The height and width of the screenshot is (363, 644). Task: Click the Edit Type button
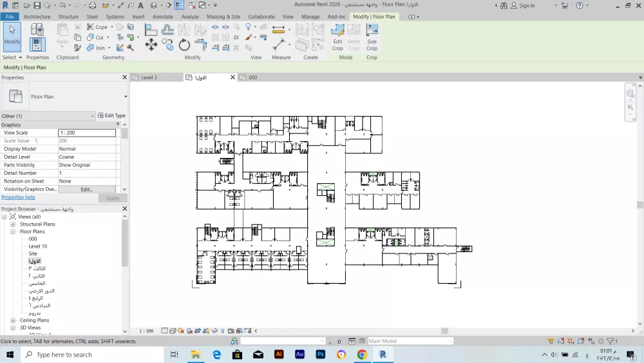tap(111, 115)
